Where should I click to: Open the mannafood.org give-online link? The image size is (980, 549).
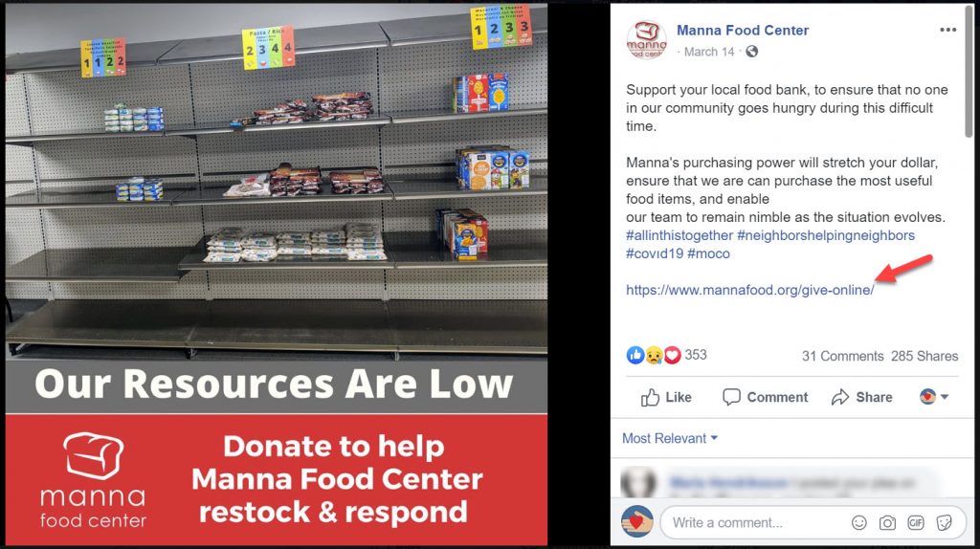pos(750,290)
